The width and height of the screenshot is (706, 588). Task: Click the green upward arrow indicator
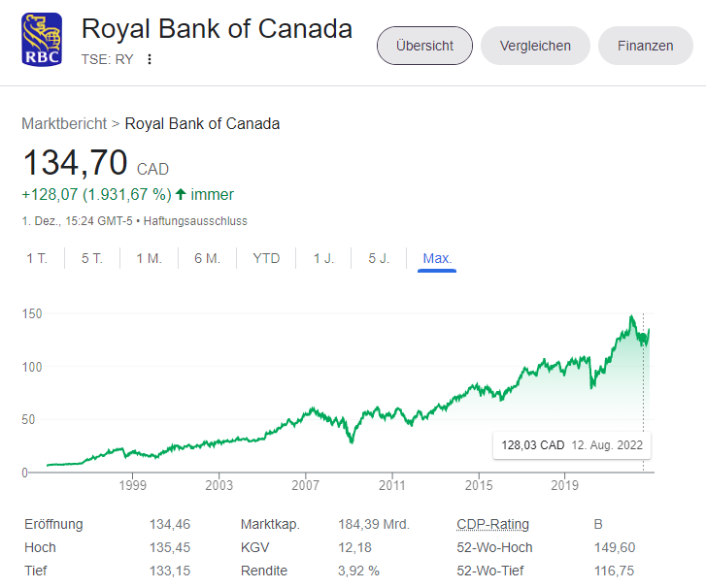coord(181,194)
